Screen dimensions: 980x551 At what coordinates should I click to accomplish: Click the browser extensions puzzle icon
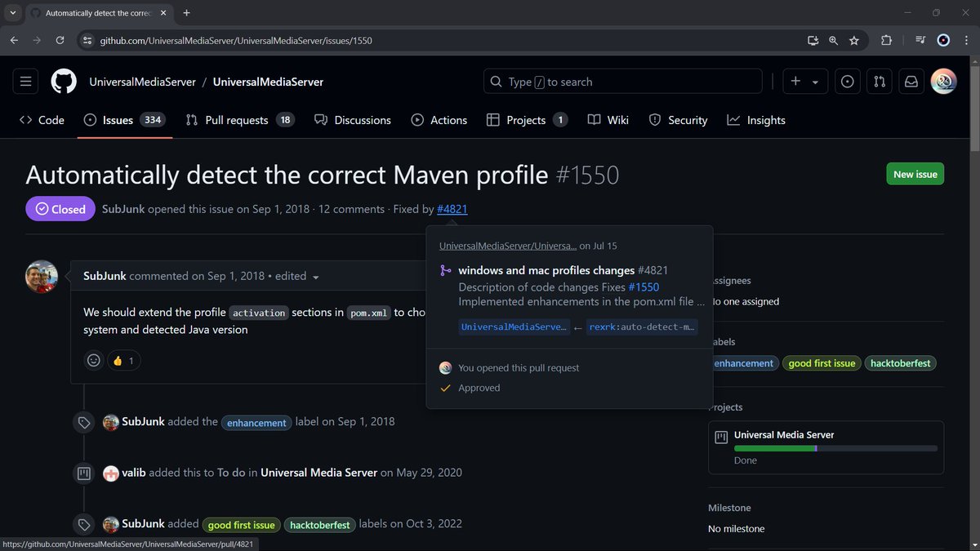pos(884,39)
